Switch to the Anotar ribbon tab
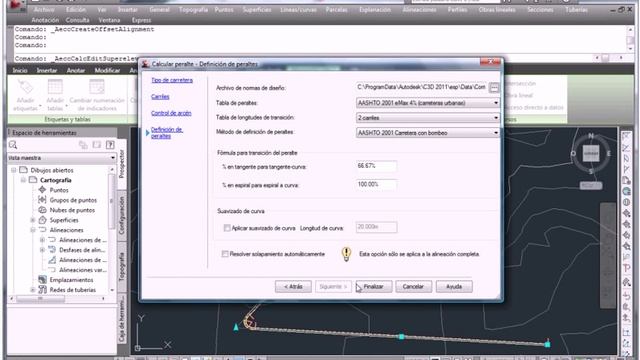640x360 pixels. pyautogui.click(x=76, y=70)
